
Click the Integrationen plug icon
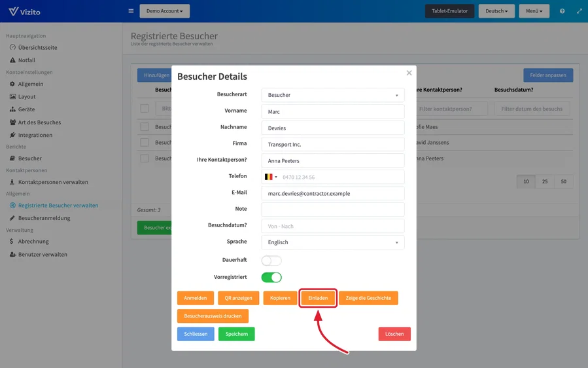click(x=12, y=135)
